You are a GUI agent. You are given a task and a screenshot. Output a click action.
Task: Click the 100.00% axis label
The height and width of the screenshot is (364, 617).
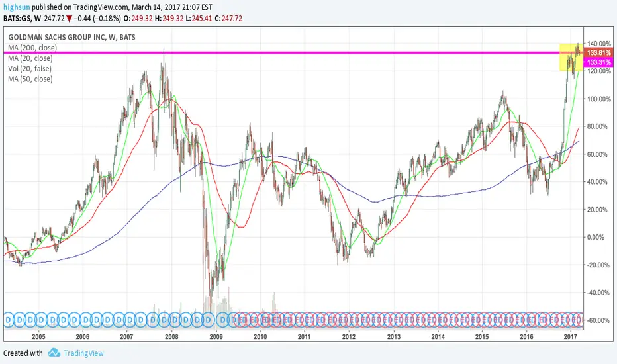tap(599, 99)
